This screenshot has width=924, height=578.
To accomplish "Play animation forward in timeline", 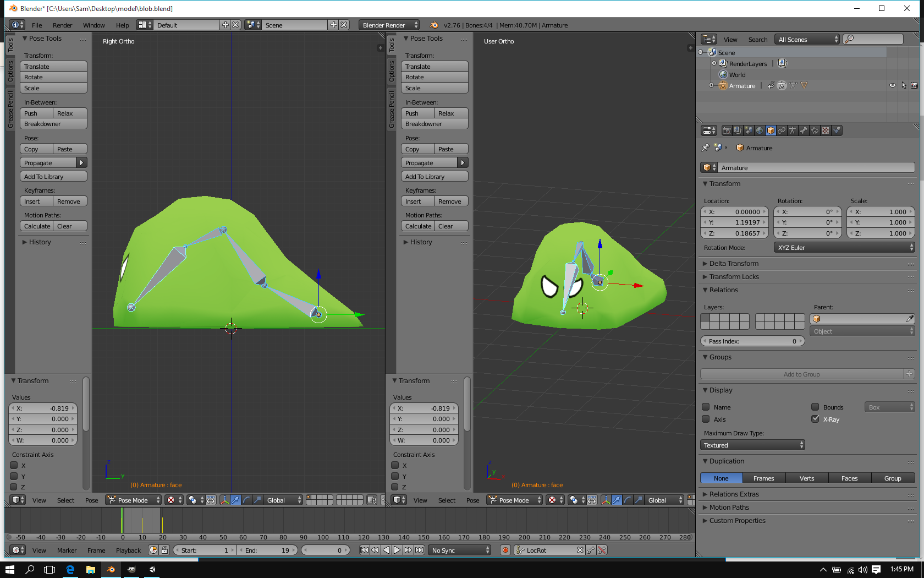I will [397, 550].
